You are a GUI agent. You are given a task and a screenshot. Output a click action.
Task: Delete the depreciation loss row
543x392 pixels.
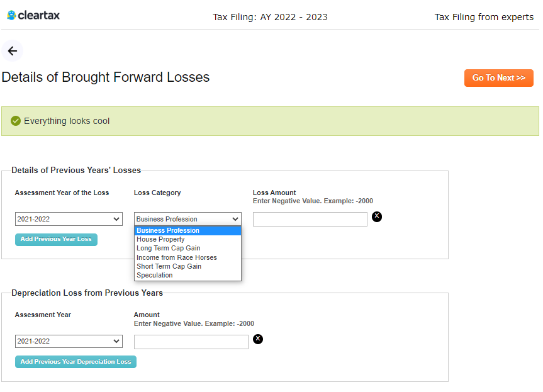click(x=258, y=339)
